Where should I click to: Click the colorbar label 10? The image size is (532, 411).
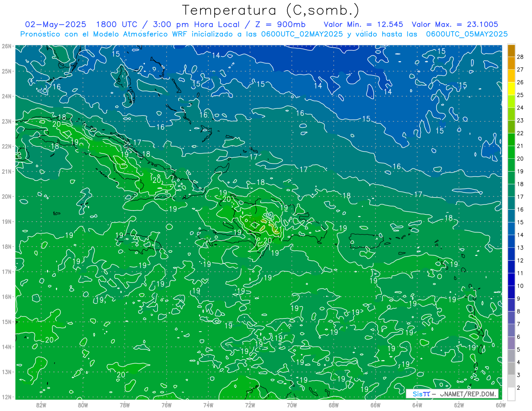pos(520,286)
